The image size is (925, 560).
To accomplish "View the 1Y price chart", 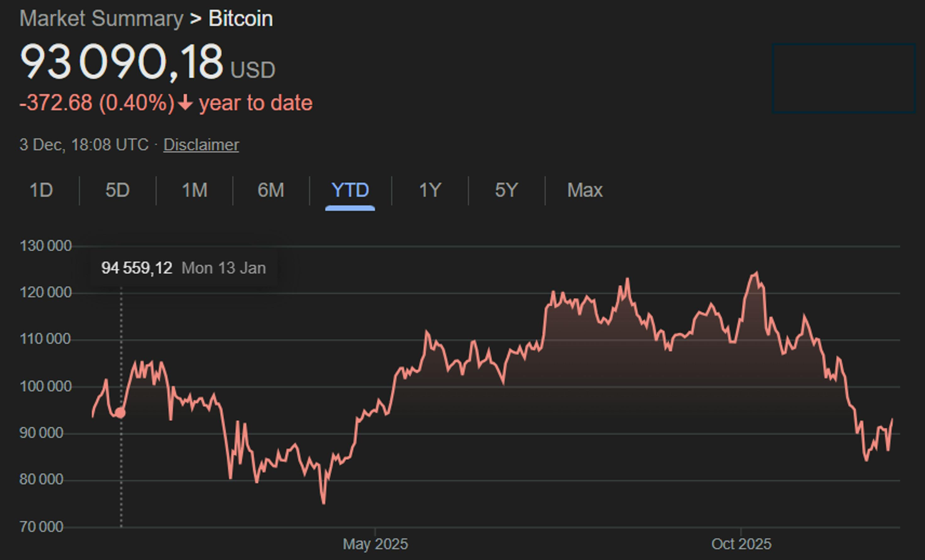I will (x=430, y=190).
